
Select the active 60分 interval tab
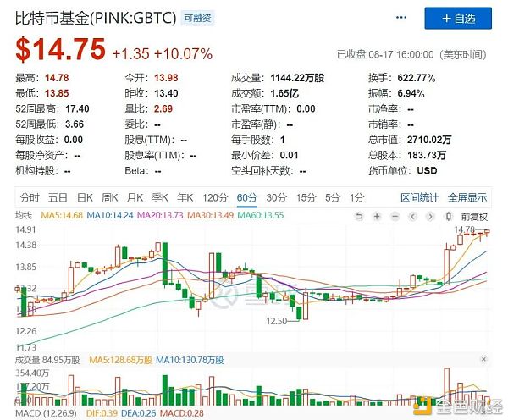247,197
